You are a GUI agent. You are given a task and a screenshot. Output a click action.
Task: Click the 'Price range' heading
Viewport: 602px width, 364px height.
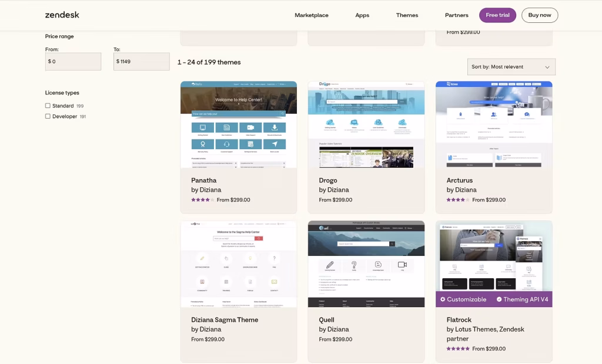tap(59, 36)
